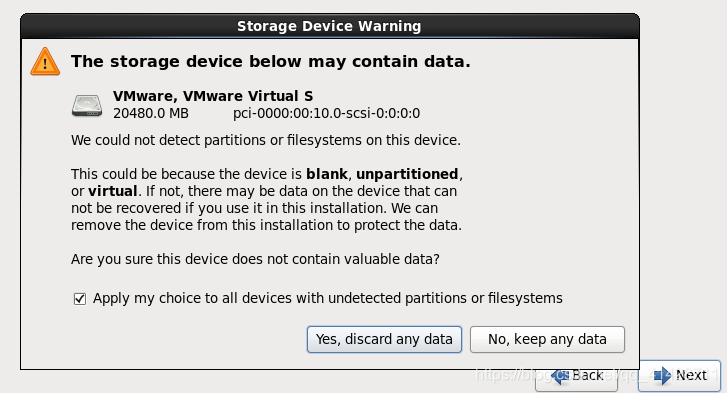This screenshot has width=727, height=393.
Task: Click the 'Storage Device Warning' title bar
Action: pos(330,26)
